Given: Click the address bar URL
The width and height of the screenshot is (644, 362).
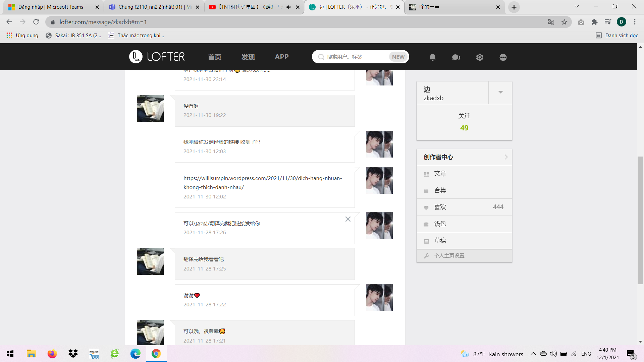Looking at the screenshot, I should click(103, 22).
